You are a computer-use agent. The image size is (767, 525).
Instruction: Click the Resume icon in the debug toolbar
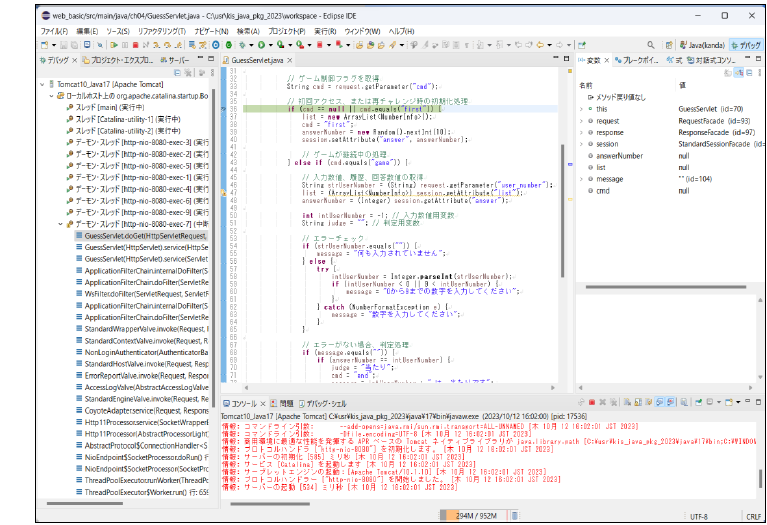click(112, 45)
